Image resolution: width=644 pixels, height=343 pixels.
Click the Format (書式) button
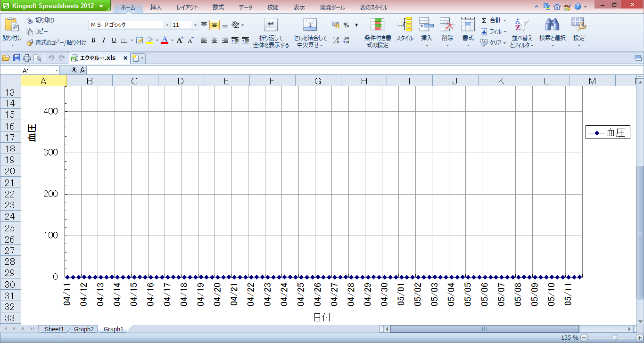pyautogui.click(x=468, y=32)
